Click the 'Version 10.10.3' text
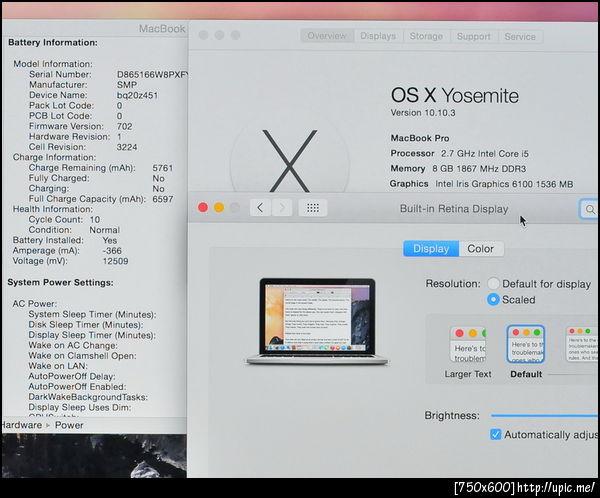The height and width of the screenshot is (498, 600). point(423,113)
